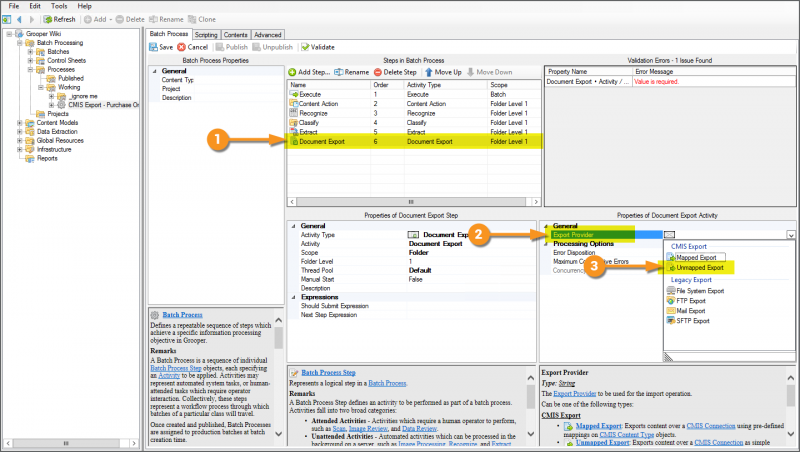Viewport: 800px width, 452px height.
Task: Select the Classify step row
Action: click(414, 122)
